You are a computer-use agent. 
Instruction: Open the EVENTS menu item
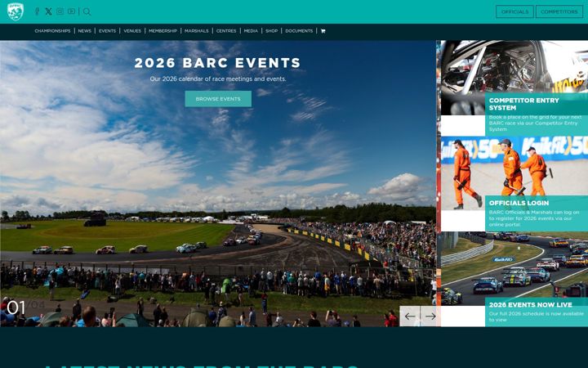pyautogui.click(x=107, y=31)
